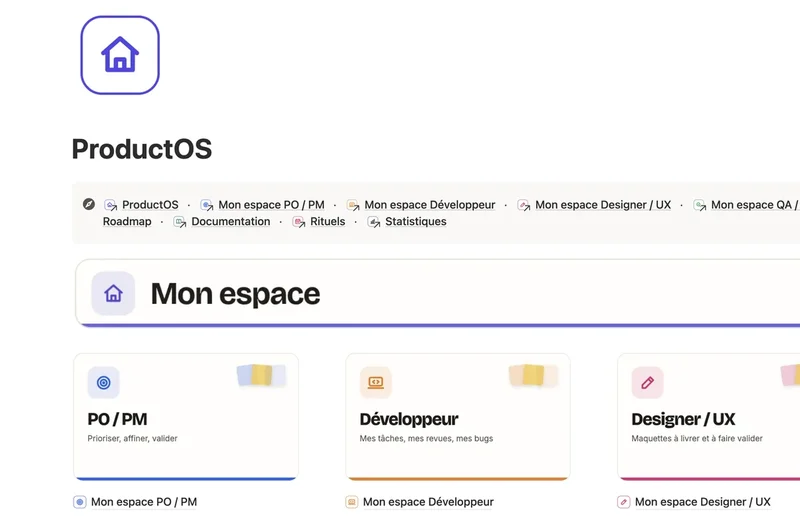This screenshot has width=800, height=516.
Task: Click the text Maquettes à livrer et à faire valider
Action: (x=697, y=438)
